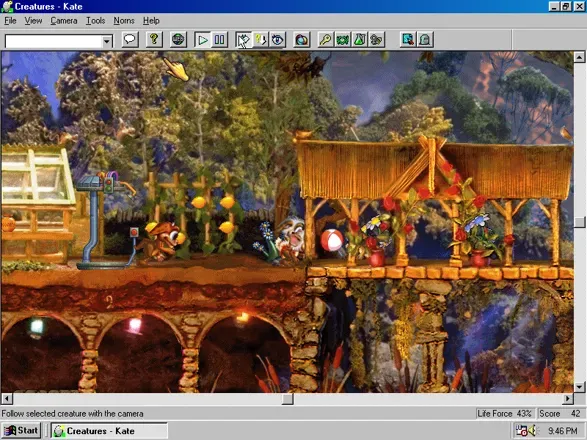Click the horizontal scrollbar right arrow
587x440 pixels.
coord(568,399)
